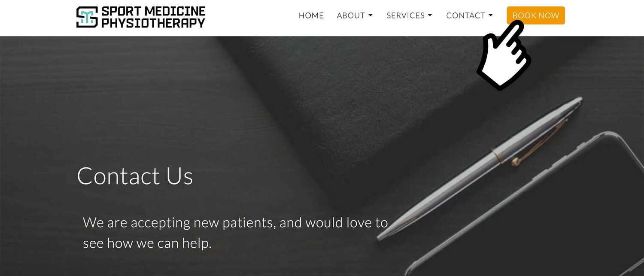
Task: Click the orange BOOK NOW button
Action: [536, 15]
